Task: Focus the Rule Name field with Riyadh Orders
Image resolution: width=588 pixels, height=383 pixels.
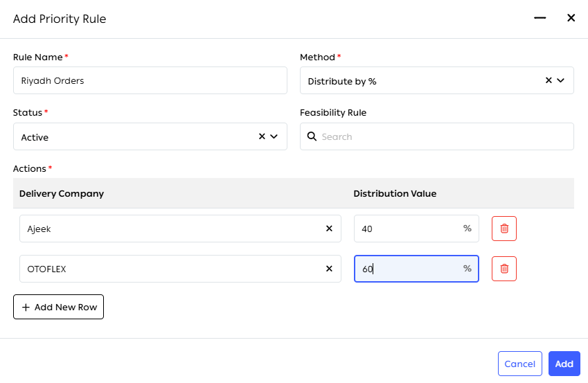Action: pyautogui.click(x=150, y=80)
